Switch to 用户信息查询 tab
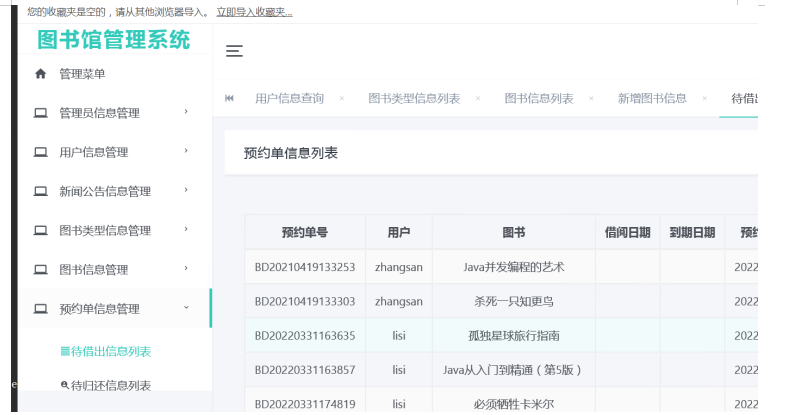 289,99
